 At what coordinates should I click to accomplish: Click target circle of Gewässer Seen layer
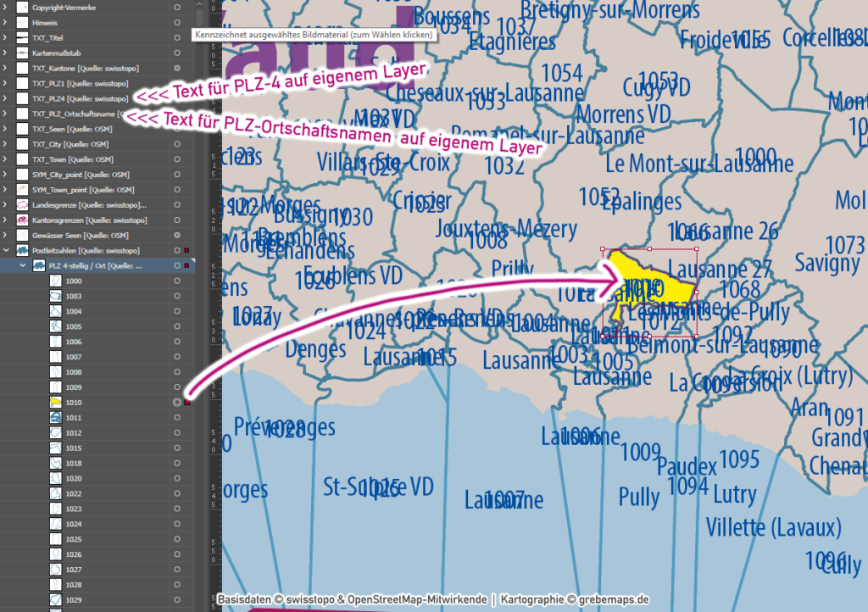177,236
